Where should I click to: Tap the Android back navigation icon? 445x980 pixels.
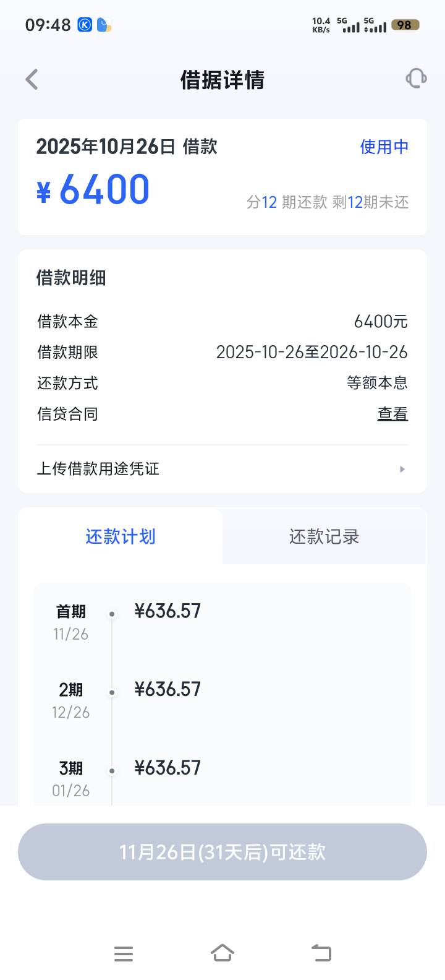[x=321, y=953]
